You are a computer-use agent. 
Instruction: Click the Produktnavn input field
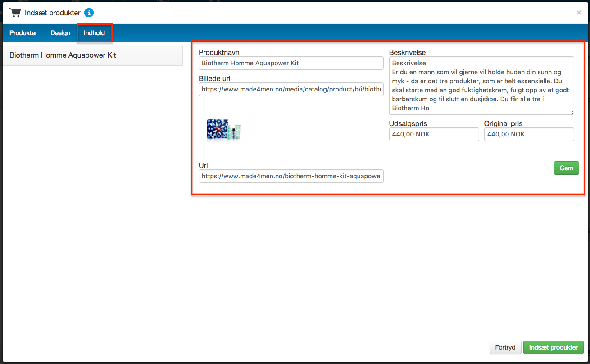(291, 63)
